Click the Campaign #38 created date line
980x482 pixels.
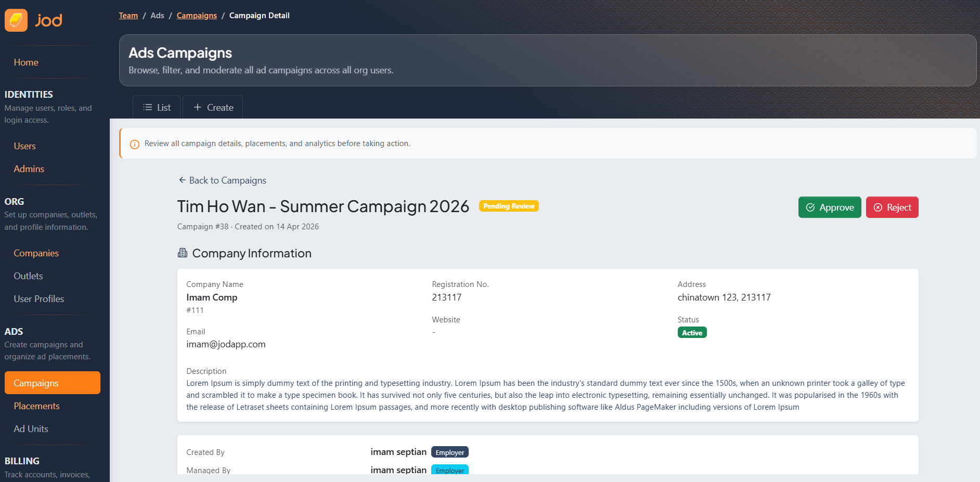[248, 227]
